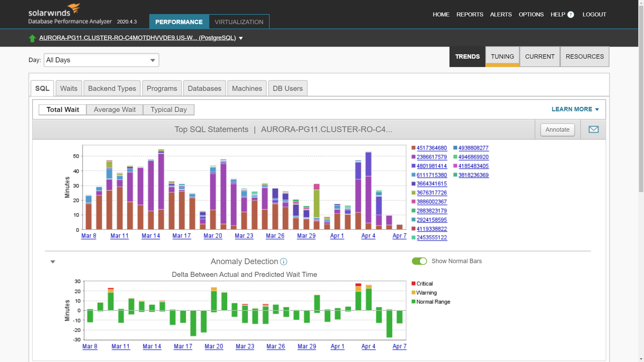Open the OPTIONS menu
The width and height of the screenshot is (644, 362).
pyautogui.click(x=531, y=14)
